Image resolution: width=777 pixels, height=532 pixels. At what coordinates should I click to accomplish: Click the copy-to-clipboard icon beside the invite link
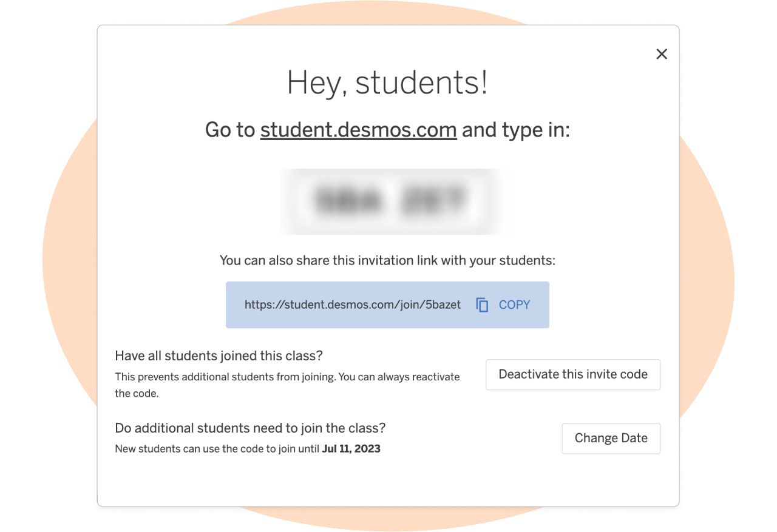(481, 305)
